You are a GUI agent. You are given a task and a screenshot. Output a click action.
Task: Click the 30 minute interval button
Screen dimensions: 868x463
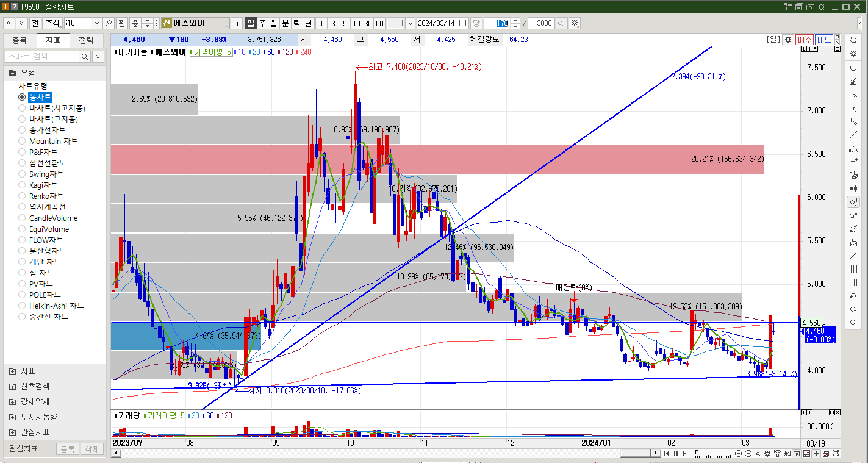pos(368,23)
